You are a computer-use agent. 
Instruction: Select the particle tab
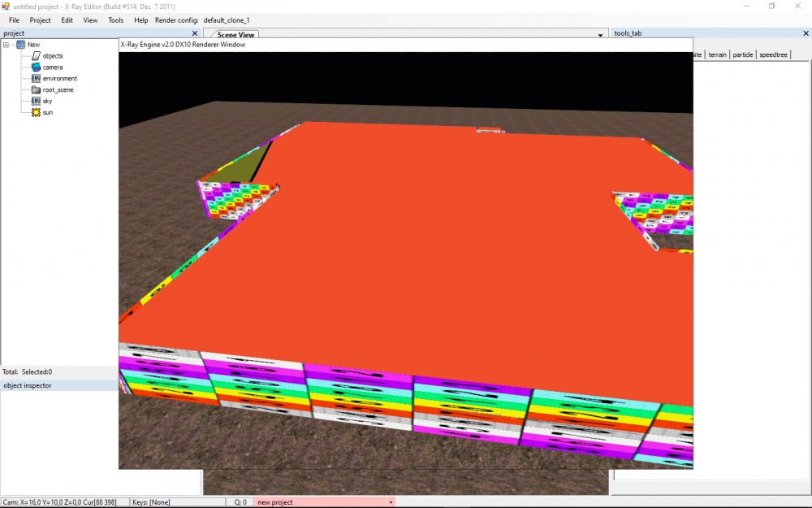point(742,54)
